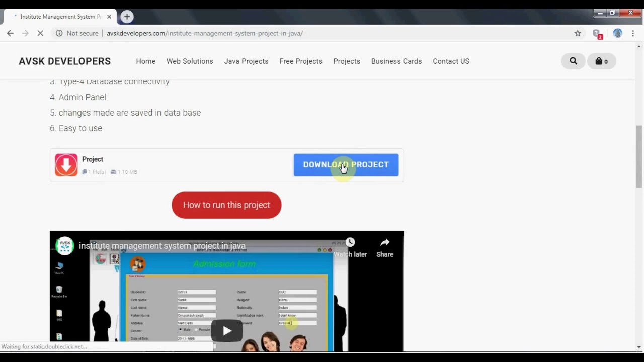Image resolution: width=644 pixels, height=362 pixels.
Task: Click the Watch later clock icon
Action: tap(350, 243)
